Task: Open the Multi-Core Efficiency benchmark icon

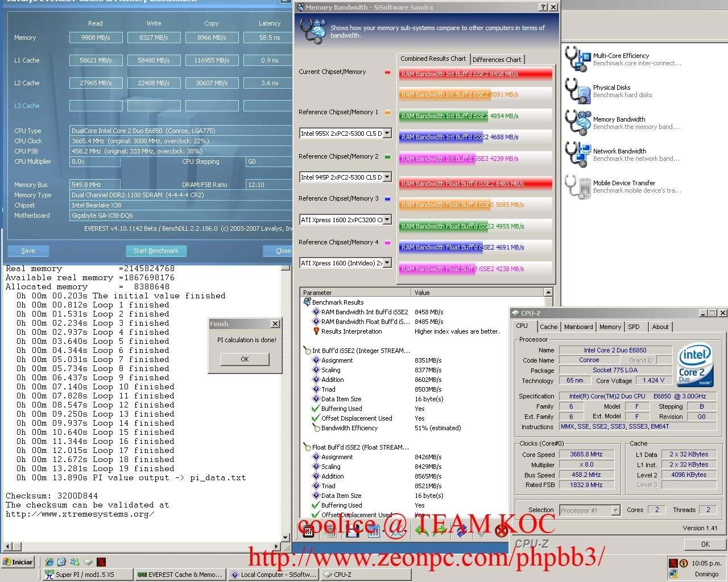Action: tap(577, 60)
